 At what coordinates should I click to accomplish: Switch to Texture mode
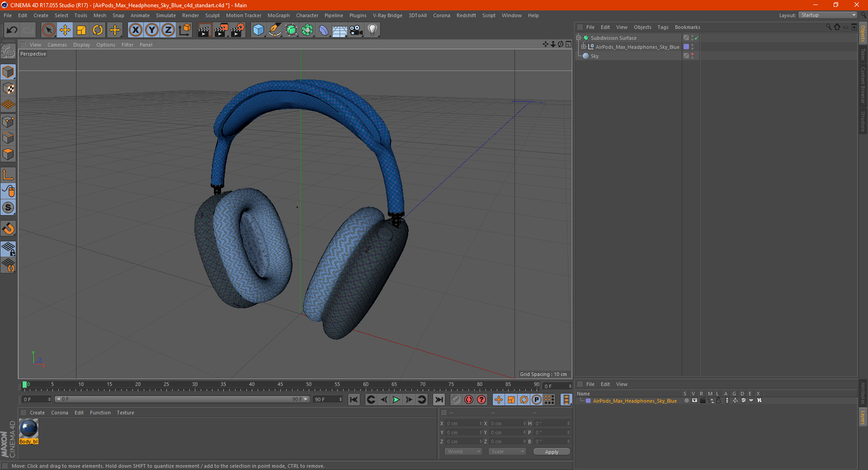tap(8, 89)
